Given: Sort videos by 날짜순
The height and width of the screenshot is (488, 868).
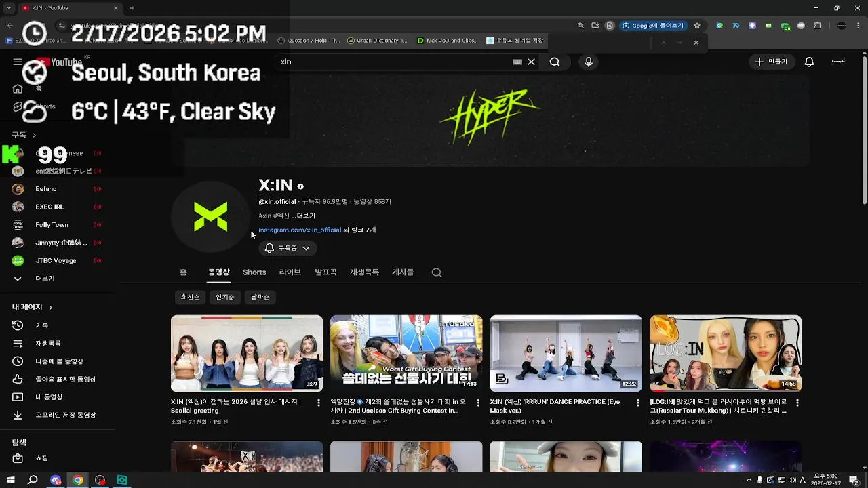Looking at the screenshot, I should click(260, 297).
